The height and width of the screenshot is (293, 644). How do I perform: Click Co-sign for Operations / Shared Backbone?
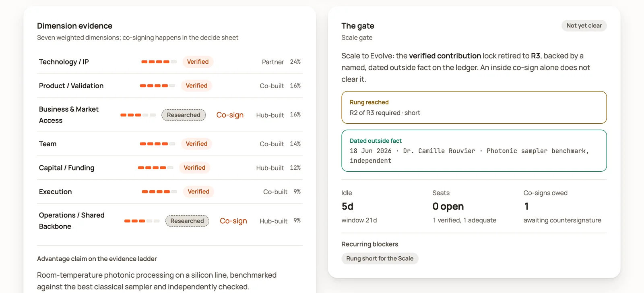(233, 221)
